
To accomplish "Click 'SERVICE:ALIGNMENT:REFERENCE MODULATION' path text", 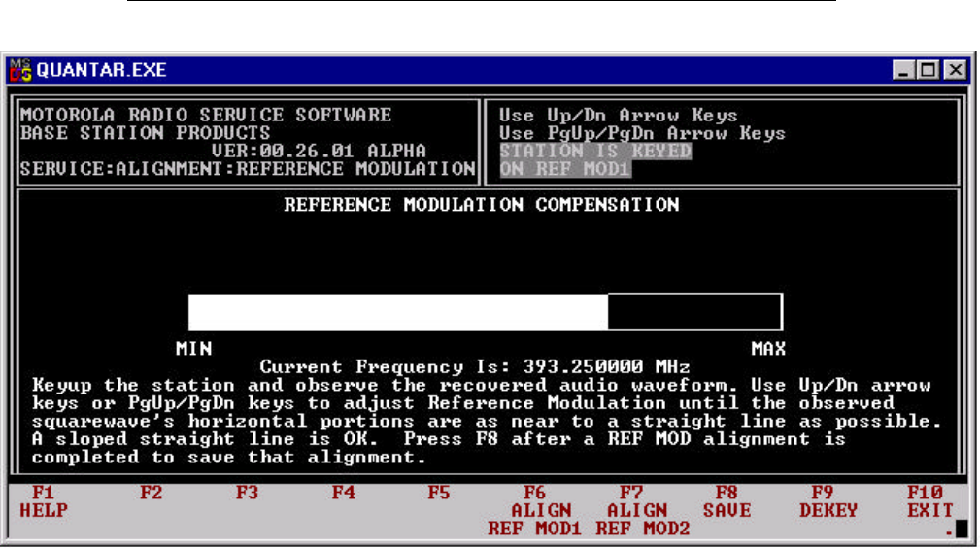I will (x=248, y=169).
